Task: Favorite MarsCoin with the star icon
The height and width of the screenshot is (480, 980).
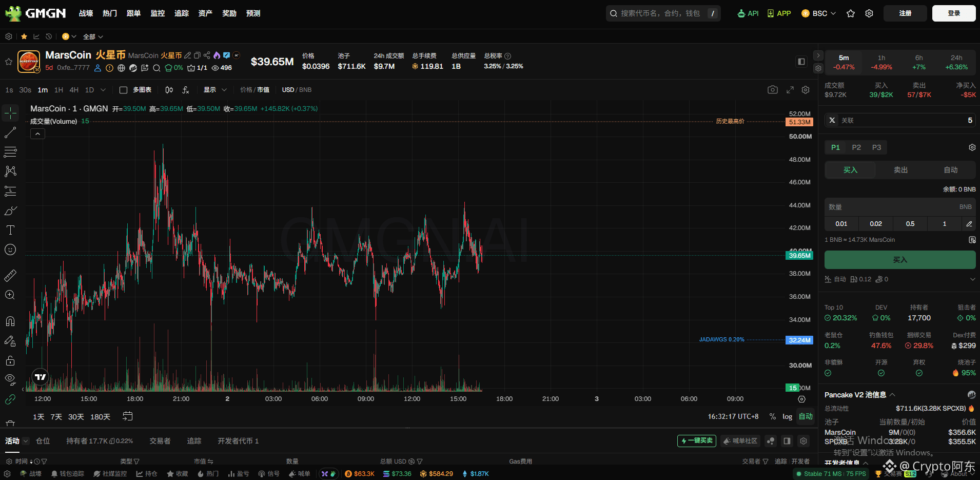Action: click(9, 62)
